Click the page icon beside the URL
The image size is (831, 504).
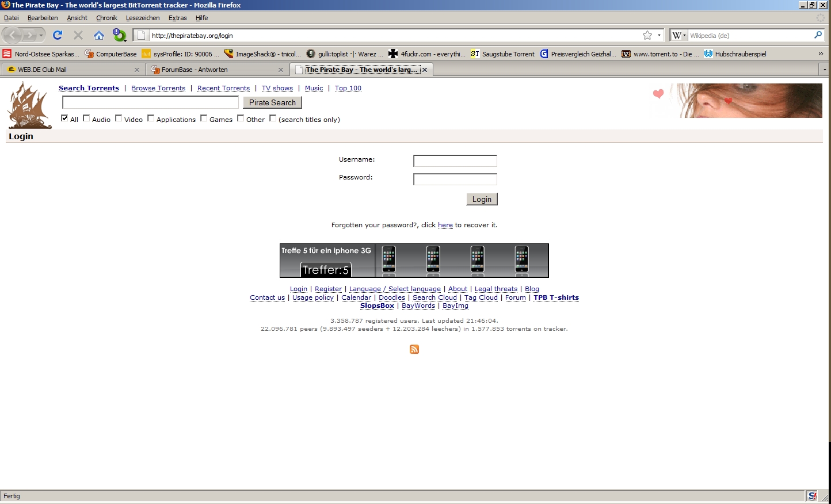point(141,35)
